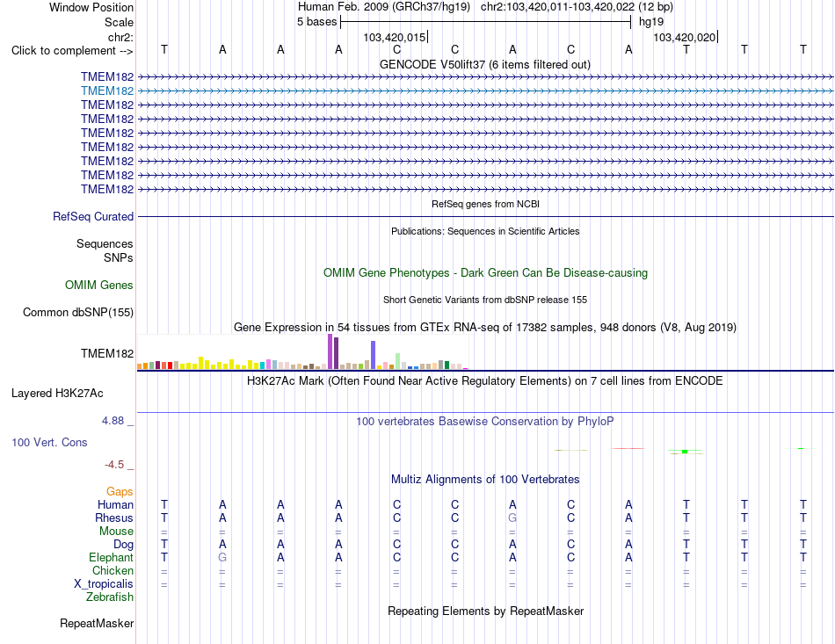Click the '5 bases' scale bar label

[316, 22]
